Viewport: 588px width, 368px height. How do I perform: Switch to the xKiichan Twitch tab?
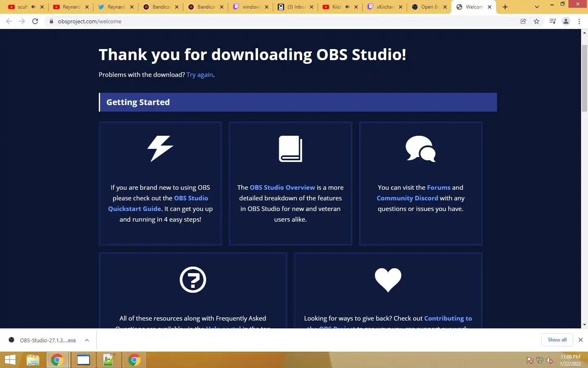[381, 7]
